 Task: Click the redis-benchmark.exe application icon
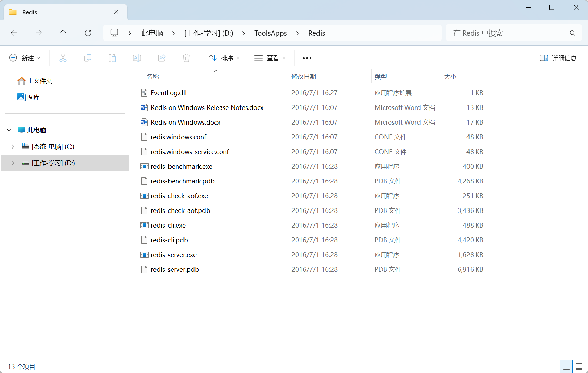[x=145, y=166]
